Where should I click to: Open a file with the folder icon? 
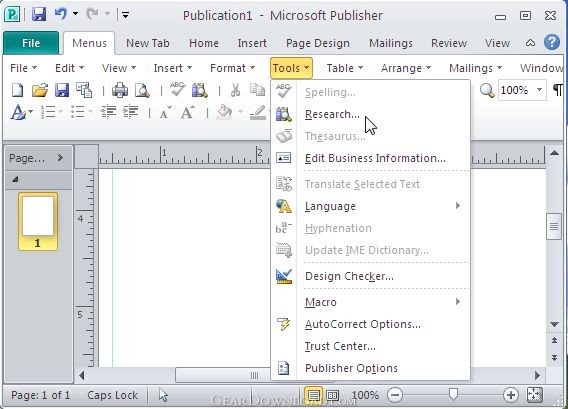tap(39, 90)
